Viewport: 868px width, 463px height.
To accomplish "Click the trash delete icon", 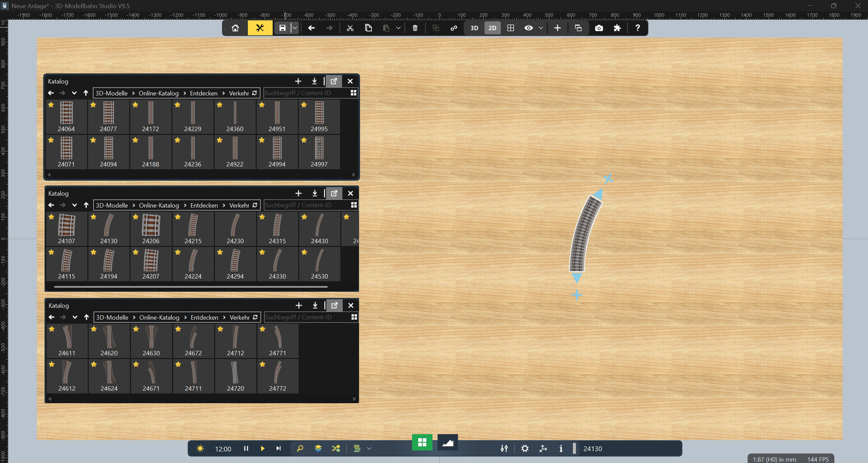I will click(415, 28).
